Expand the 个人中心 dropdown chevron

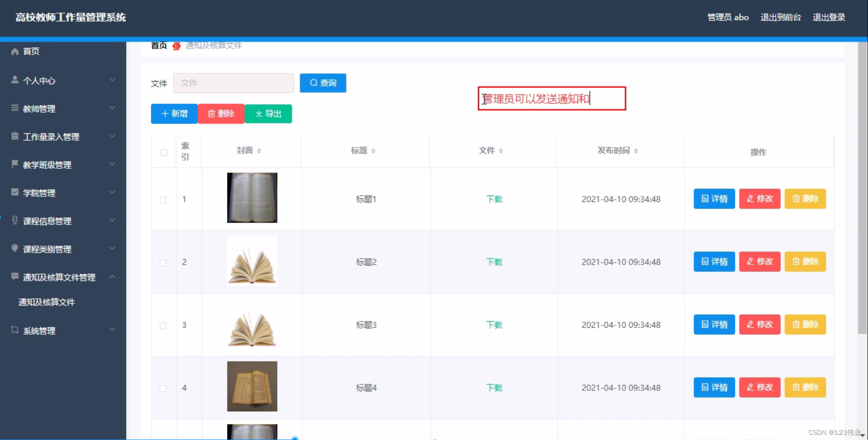(x=112, y=80)
